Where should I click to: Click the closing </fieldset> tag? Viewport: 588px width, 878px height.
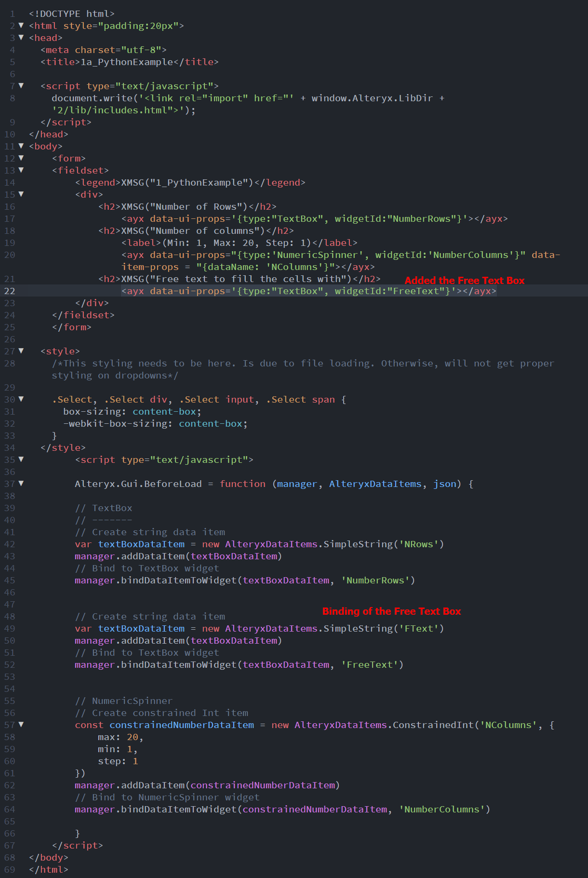(x=83, y=315)
